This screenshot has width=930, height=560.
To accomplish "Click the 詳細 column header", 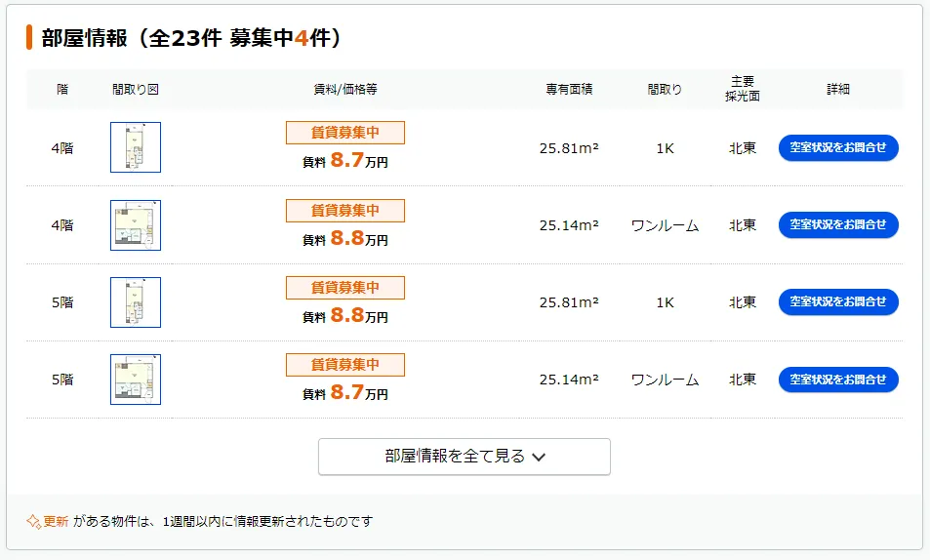I will (x=838, y=89).
